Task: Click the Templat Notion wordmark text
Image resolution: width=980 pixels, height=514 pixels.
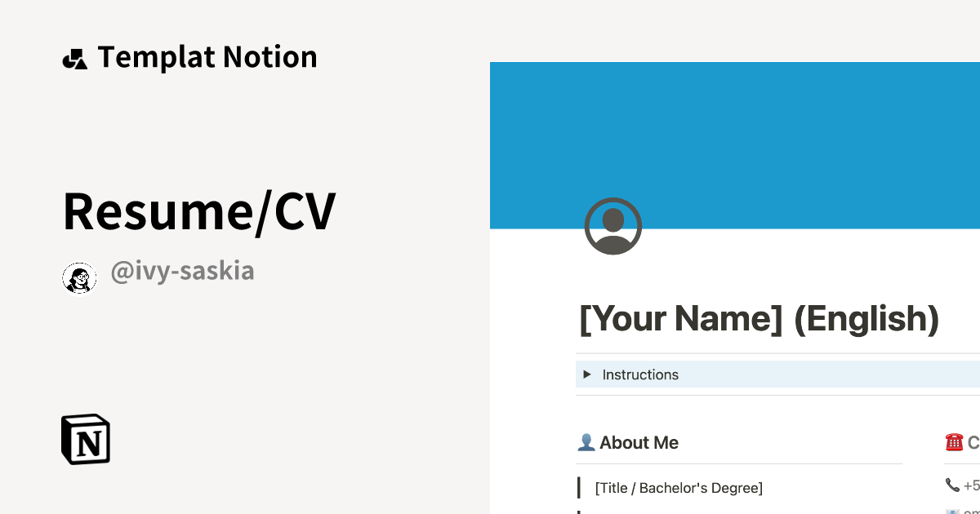Action: 207,57
